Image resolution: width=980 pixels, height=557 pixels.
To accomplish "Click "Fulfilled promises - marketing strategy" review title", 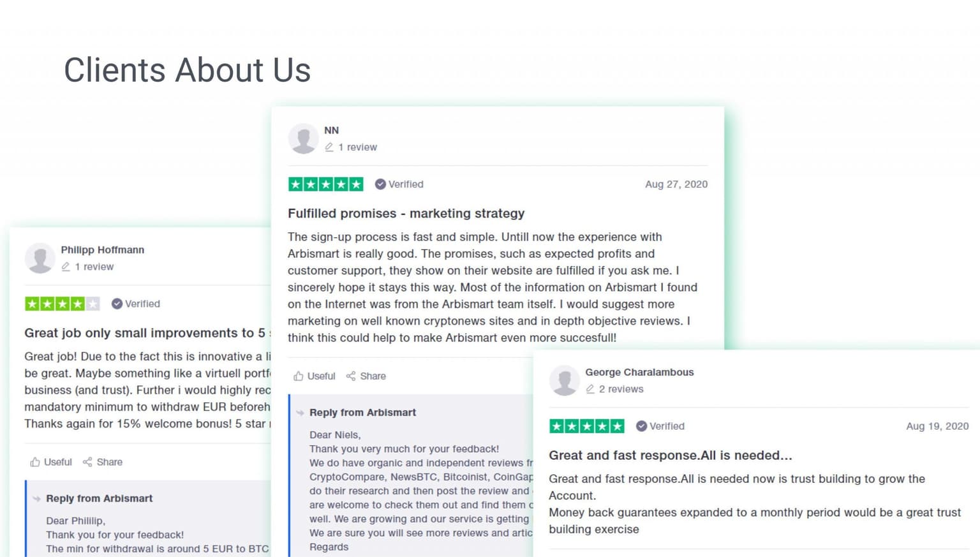I will [x=406, y=213].
